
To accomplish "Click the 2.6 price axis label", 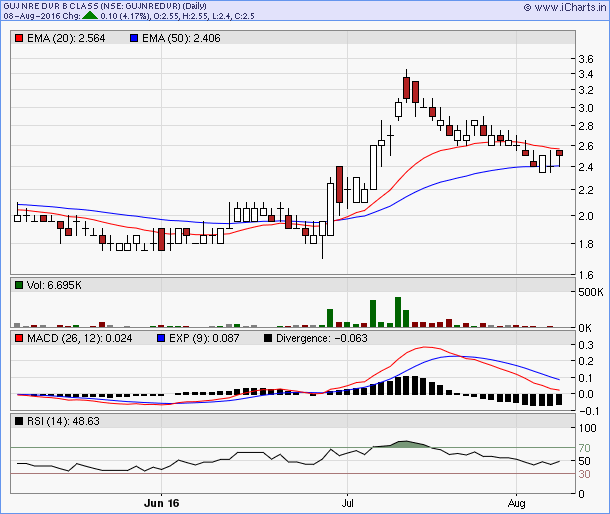I will (586, 146).
